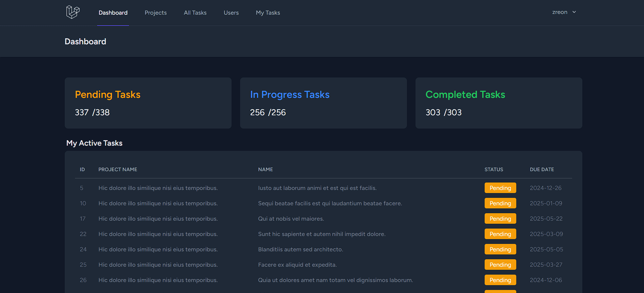
Task: Open project link in task row 24
Action: pos(158,249)
